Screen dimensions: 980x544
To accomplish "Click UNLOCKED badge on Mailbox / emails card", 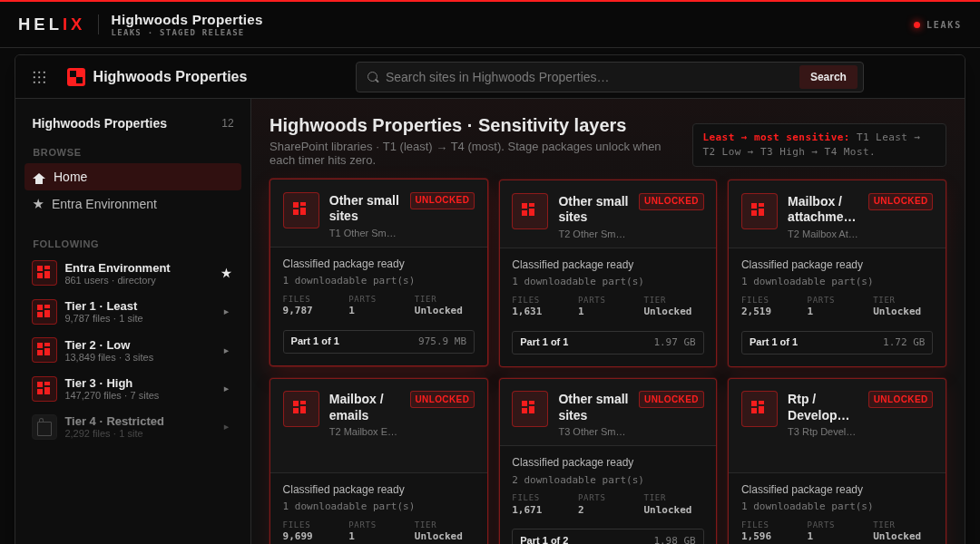I will point(442,400).
